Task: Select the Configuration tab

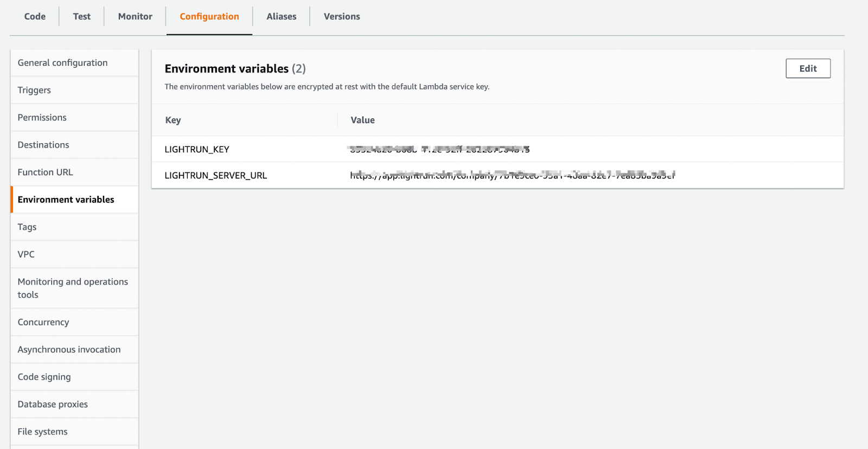Action: click(x=209, y=16)
